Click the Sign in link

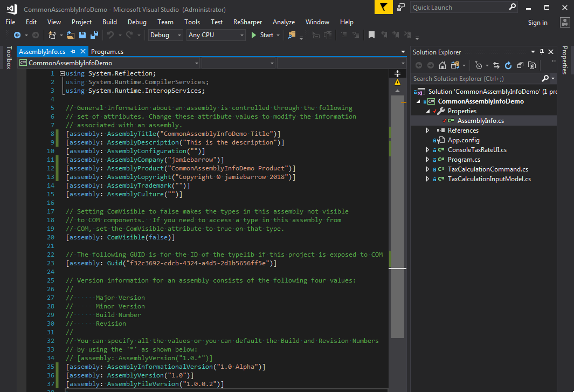[537, 23]
